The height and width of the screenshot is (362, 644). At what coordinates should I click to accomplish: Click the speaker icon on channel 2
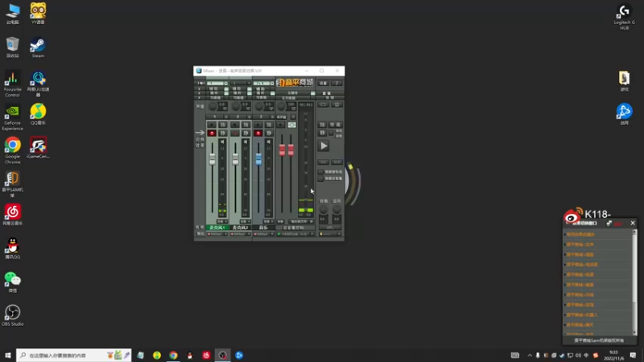pos(246,142)
